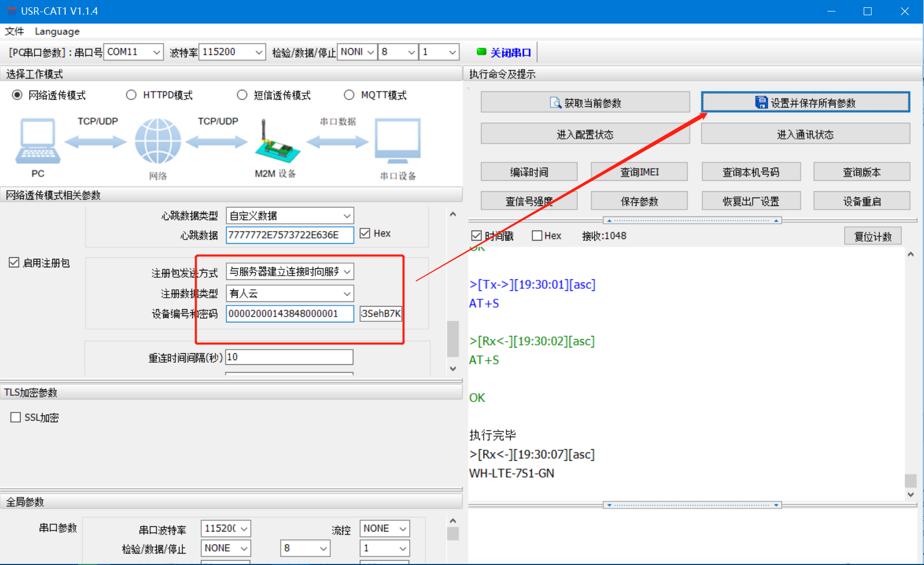Click the 重连时间间隔 input field

click(x=289, y=357)
